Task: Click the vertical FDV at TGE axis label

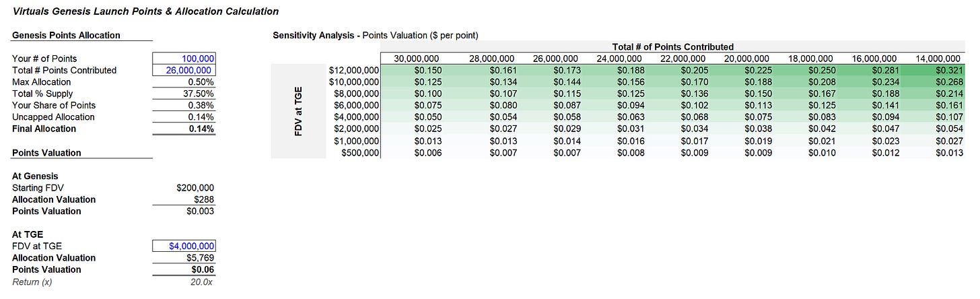Action: tap(297, 111)
